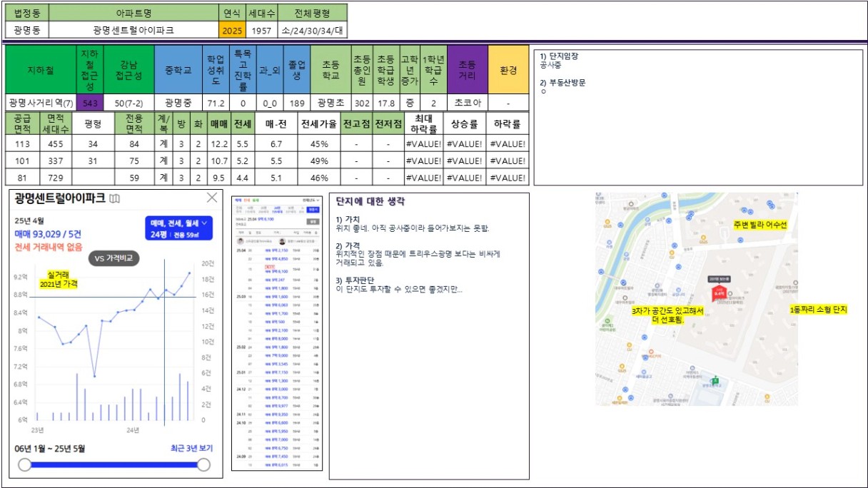Select the 세대수 header cell in the top table
The image size is (868, 488).
click(261, 13)
